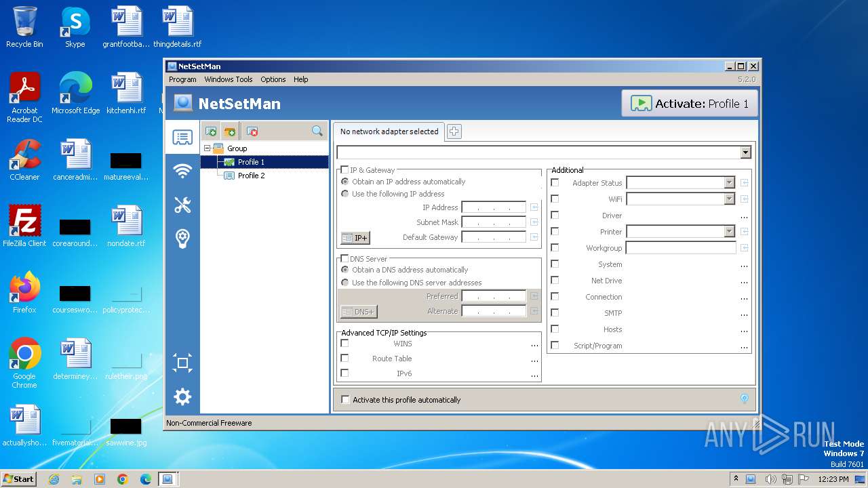Open SMTP settings via ellipsis
The height and width of the screenshot is (488, 868).
pyautogui.click(x=744, y=314)
